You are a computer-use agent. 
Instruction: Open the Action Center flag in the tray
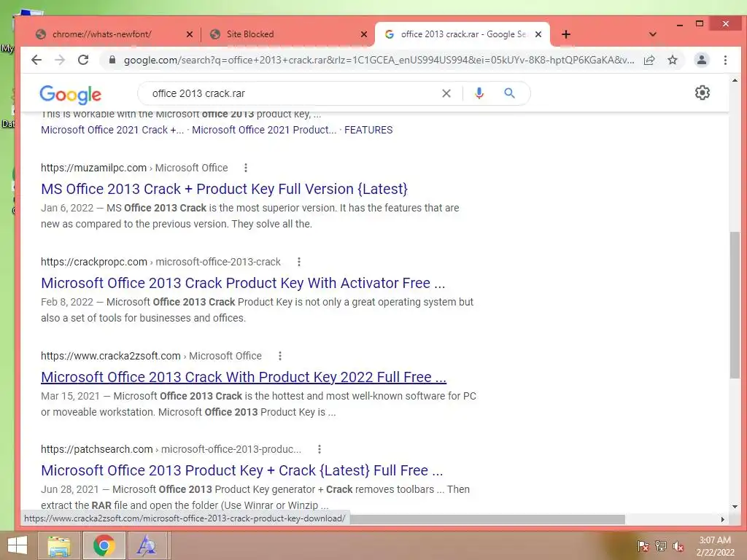click(x=643, y=545)
